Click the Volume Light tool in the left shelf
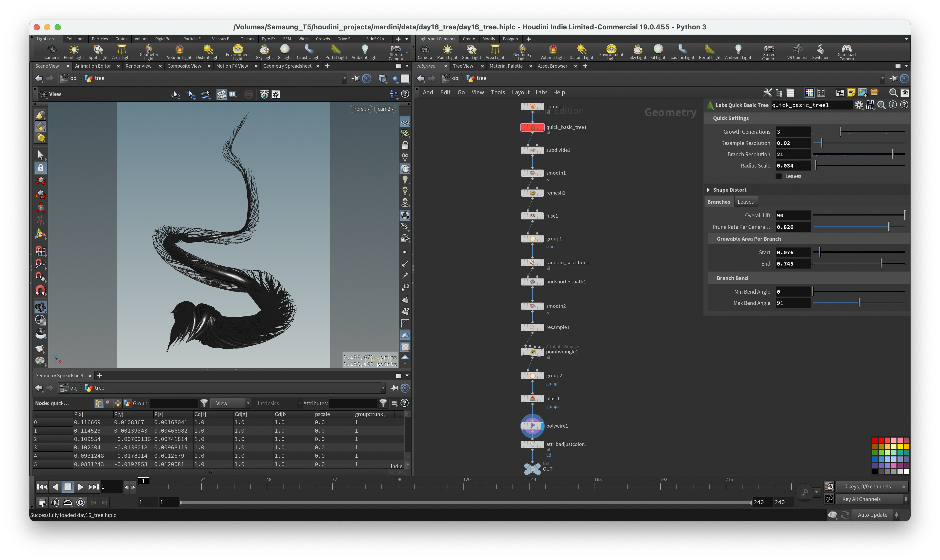Viewport: 940px width, 560px height. pyautogui.click(x=179, y=52)
